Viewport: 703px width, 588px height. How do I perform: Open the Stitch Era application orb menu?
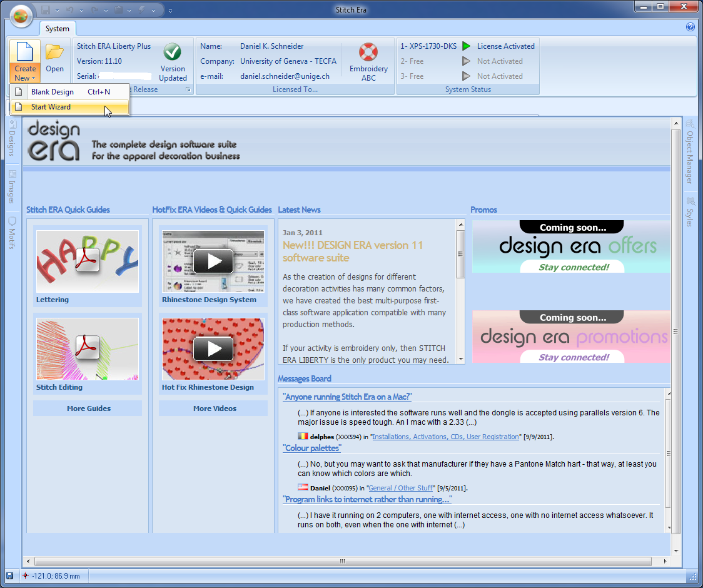[x=21, y=16]
